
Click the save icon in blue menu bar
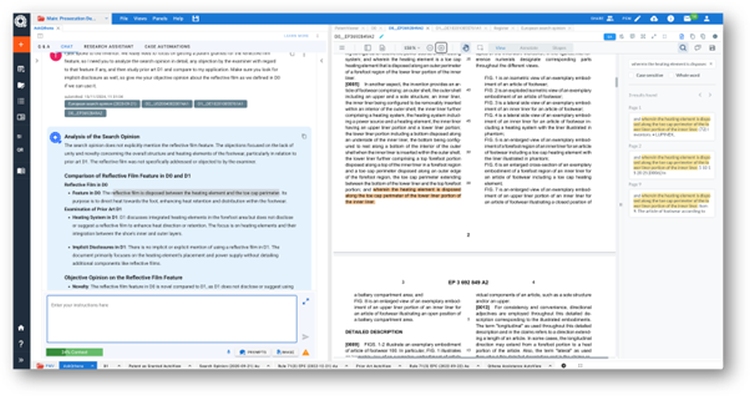(x=196, y=19)
